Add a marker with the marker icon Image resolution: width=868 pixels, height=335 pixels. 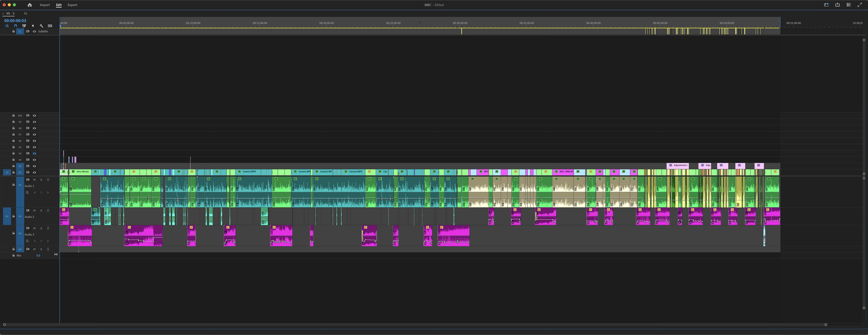point(33,26)
